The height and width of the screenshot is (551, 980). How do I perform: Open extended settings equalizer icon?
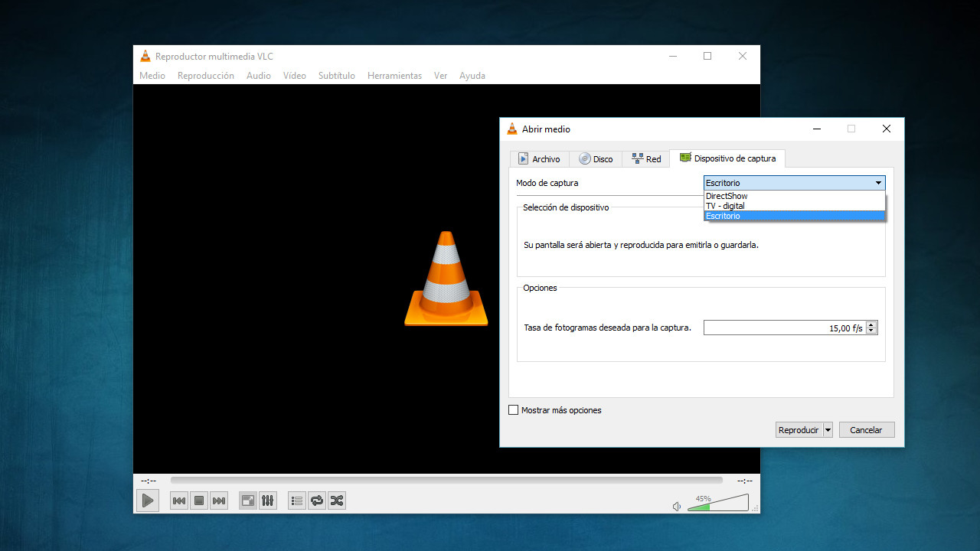click(x=267, y=500)
